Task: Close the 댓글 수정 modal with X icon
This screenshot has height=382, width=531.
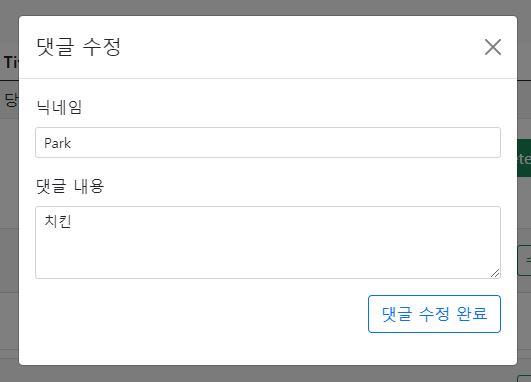Action: 493,47
